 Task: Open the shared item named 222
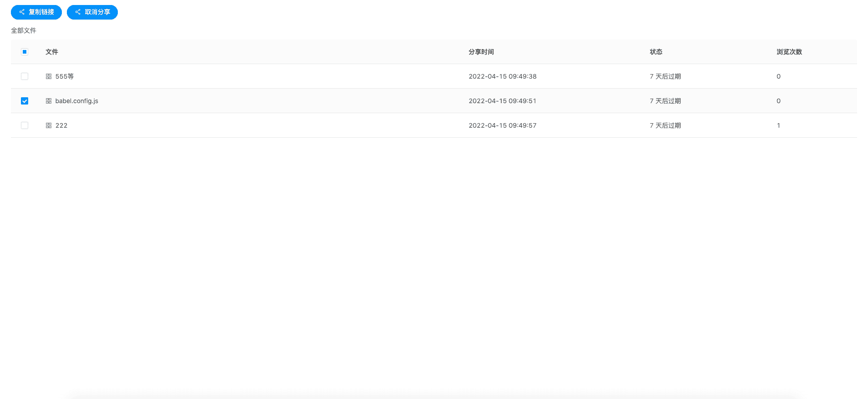click(x=61, y=125)
